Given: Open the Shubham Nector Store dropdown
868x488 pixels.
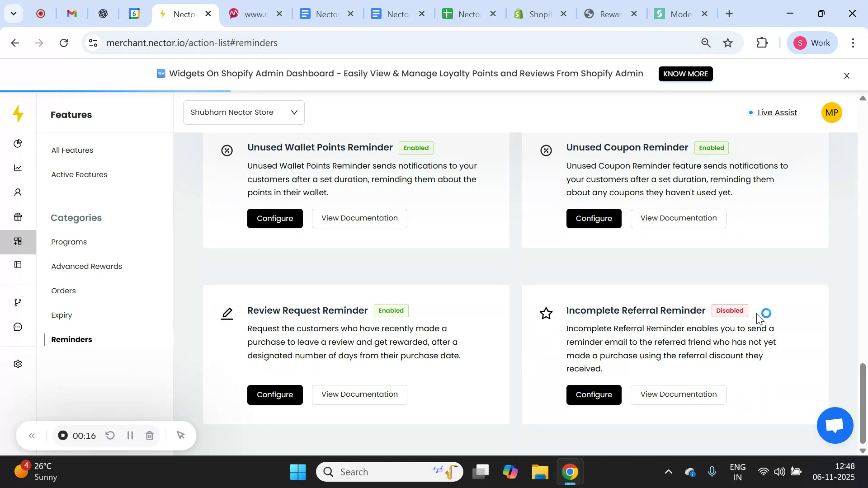Looking at the screenshot, I should click(x=244, y=112).
